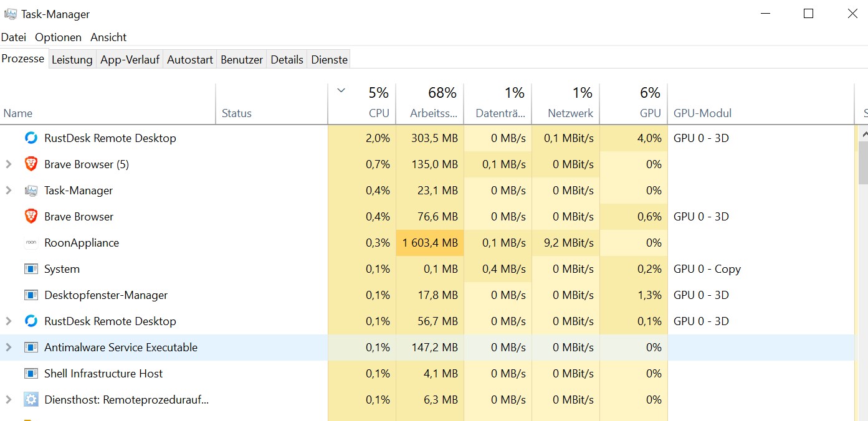This screenshot has width=868, height=421.
Task: Expand the Diensthost: Remoteprozeduraufruf entry
Action: 9,400
